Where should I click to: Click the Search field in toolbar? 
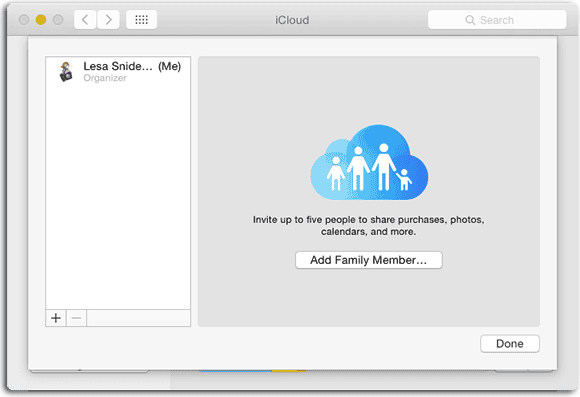[x=497, y=20]
